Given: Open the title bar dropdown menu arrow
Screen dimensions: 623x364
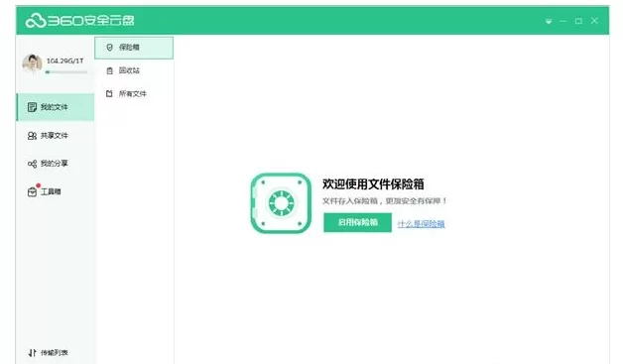Looking at the screenshot, I should coord(549,22).
